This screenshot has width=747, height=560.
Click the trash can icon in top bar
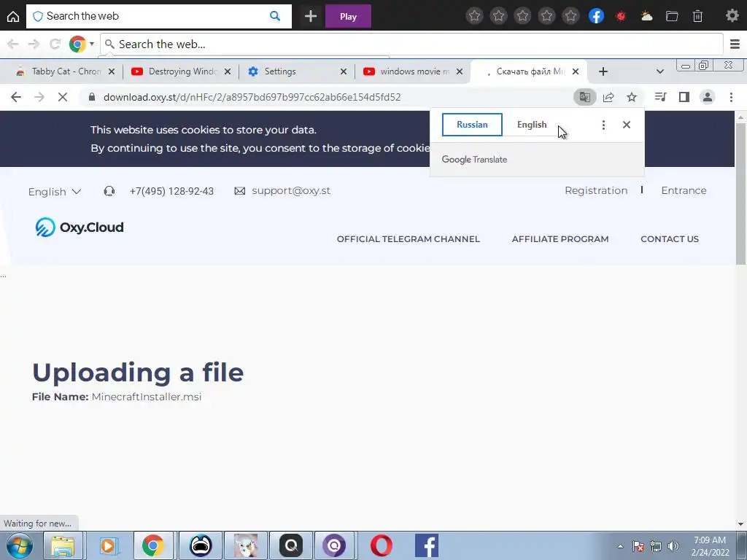697,16
